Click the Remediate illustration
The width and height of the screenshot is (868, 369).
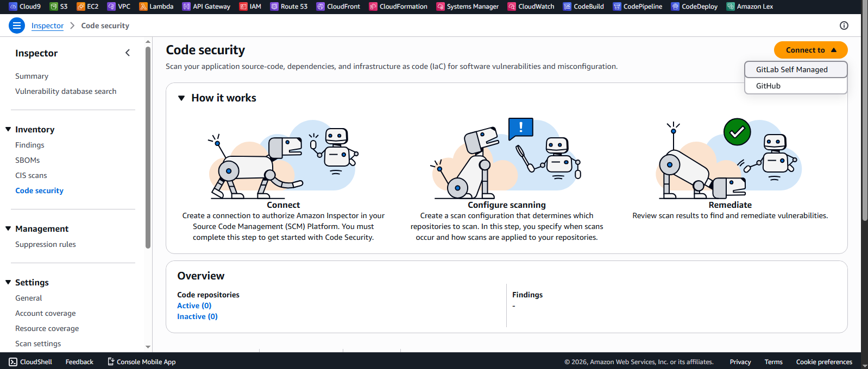click(x=729, y=158)
